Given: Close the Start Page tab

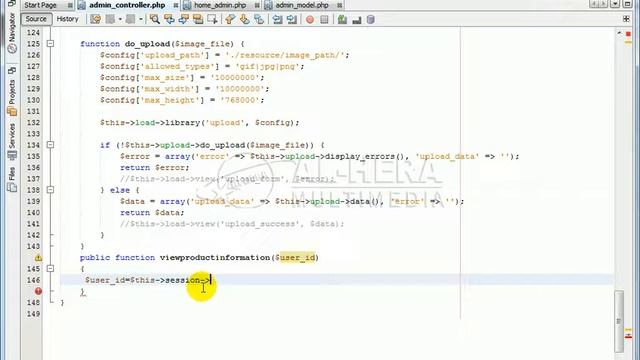Looking at the screenshot, I should [70, 5].
